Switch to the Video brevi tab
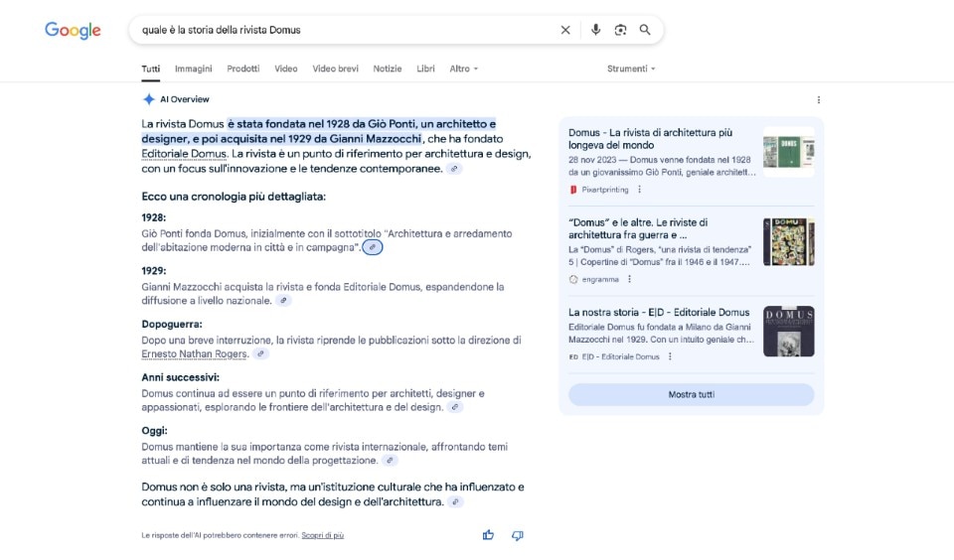This screenshot has height=560, width=954. pos(335,69)
